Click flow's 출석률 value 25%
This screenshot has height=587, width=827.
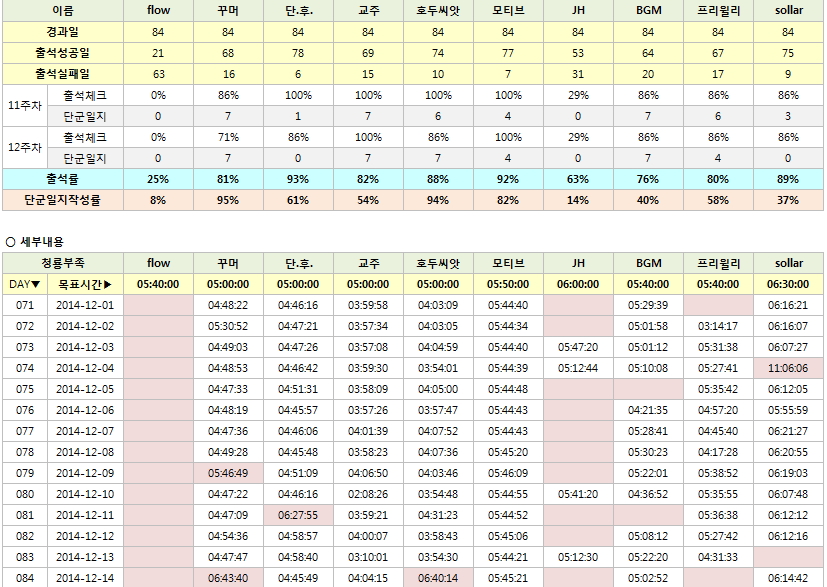(158, 179)
